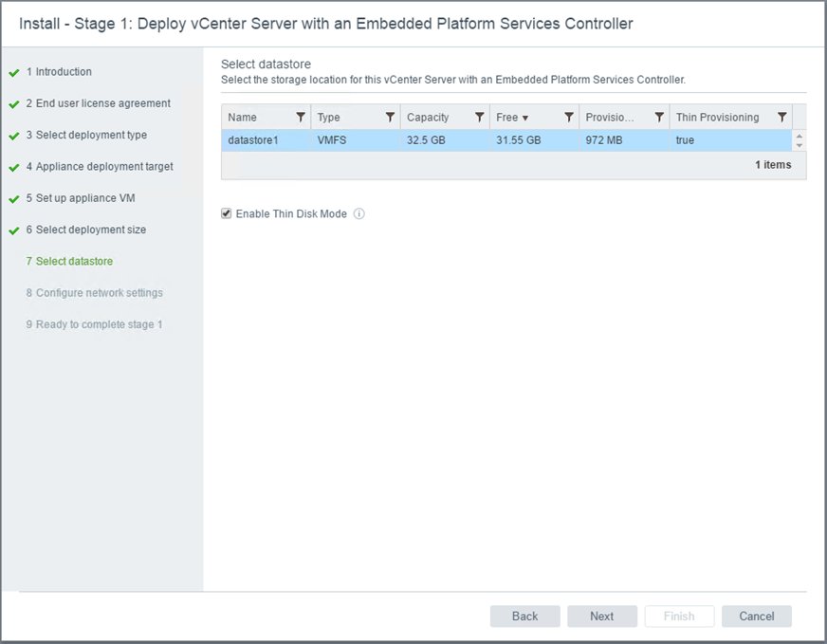Click the Thin Provisioning column filter icon

[781, 118]
